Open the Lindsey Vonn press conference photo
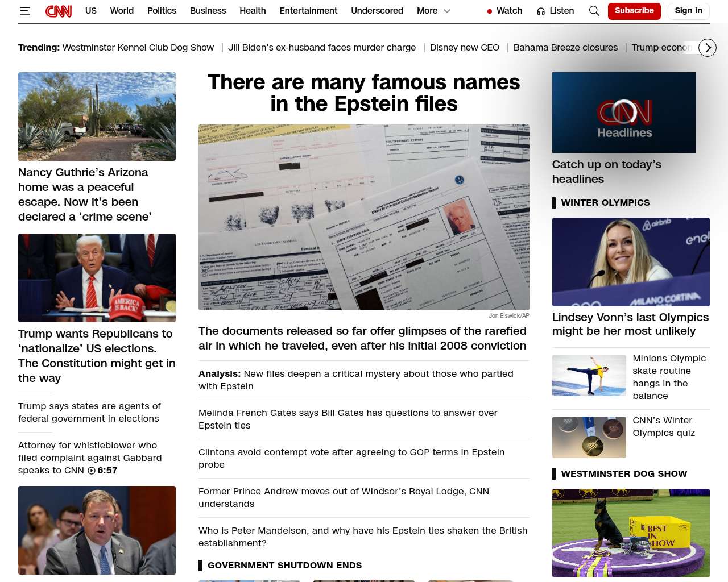The image size is (728, 582). click(631, 262)
